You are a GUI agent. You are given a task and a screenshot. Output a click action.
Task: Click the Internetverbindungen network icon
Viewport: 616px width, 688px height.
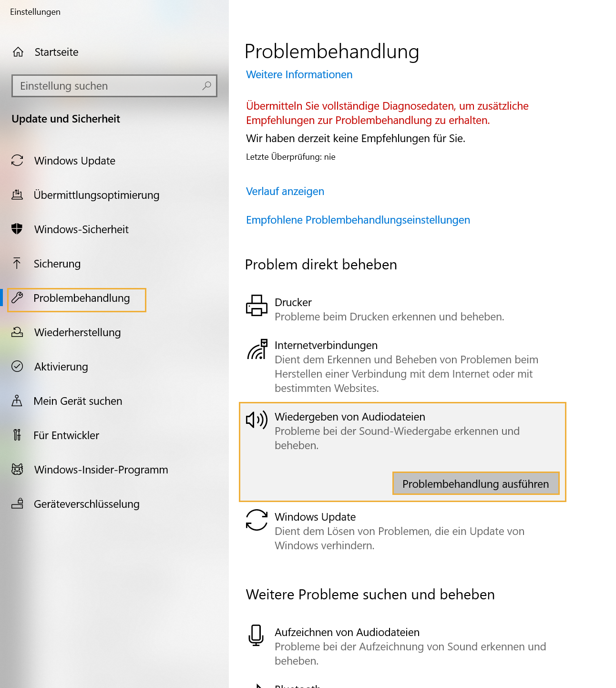(x=257, y=349)
